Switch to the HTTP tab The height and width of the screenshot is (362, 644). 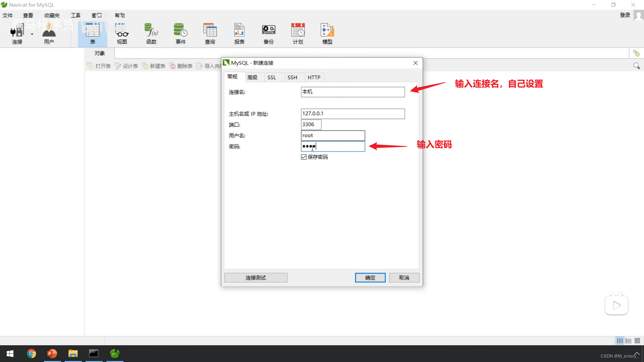[314, 77]
